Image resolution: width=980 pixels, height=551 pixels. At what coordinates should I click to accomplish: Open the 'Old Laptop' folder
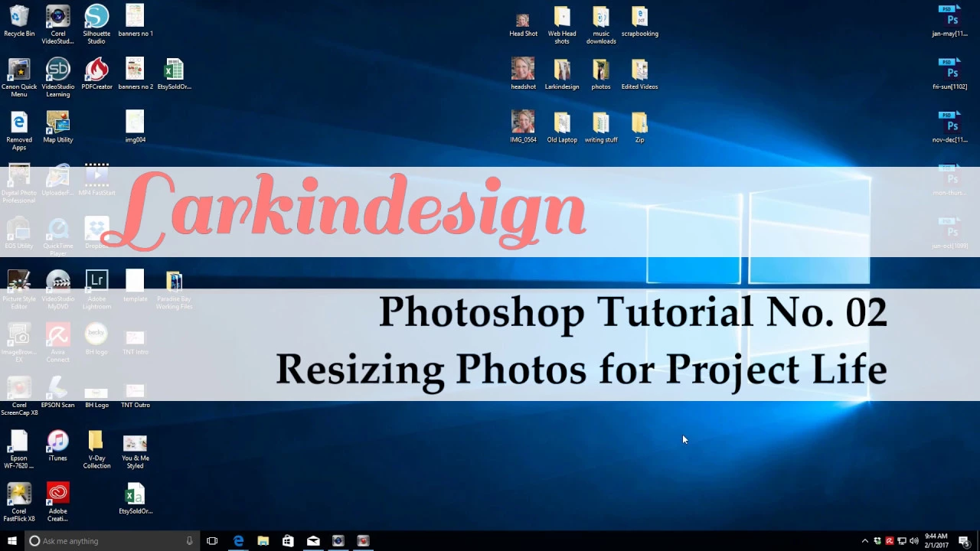562,127
